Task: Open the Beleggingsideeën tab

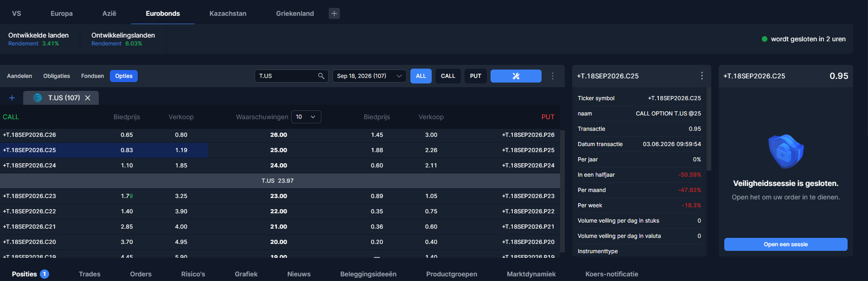Action: click(368, 274)
